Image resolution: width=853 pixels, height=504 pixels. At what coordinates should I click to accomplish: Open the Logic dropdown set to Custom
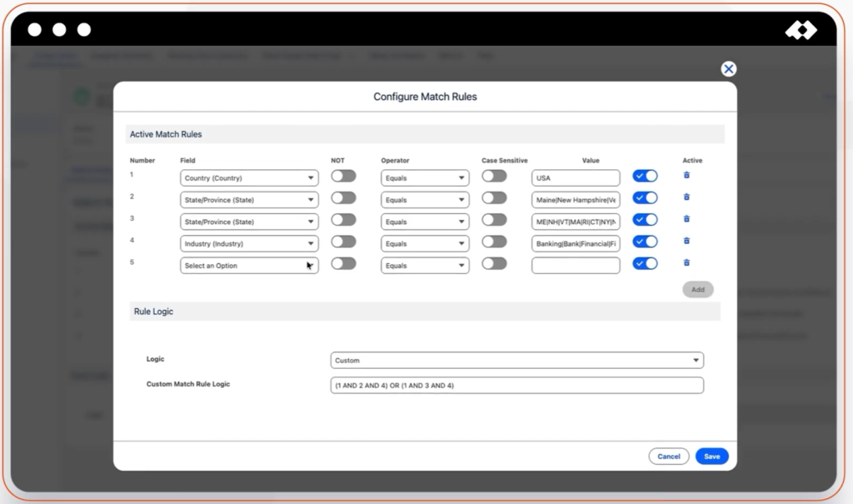pos(516,361)
